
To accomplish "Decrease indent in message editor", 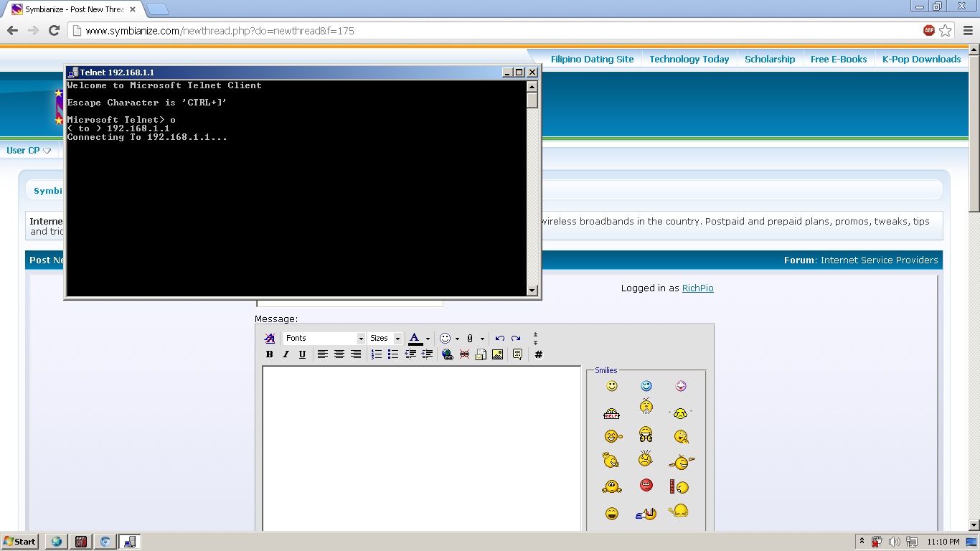I will 410,354.
